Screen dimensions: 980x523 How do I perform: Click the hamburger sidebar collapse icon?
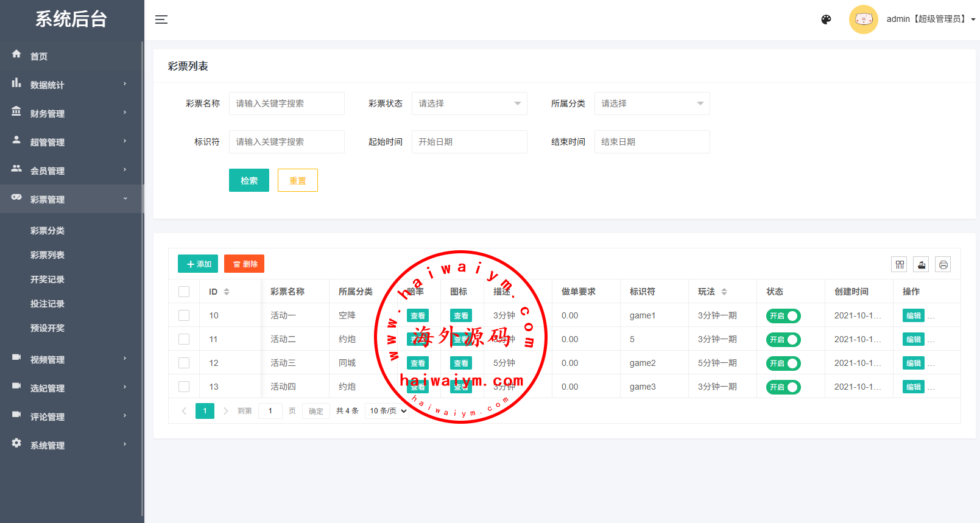pos(161,19)
